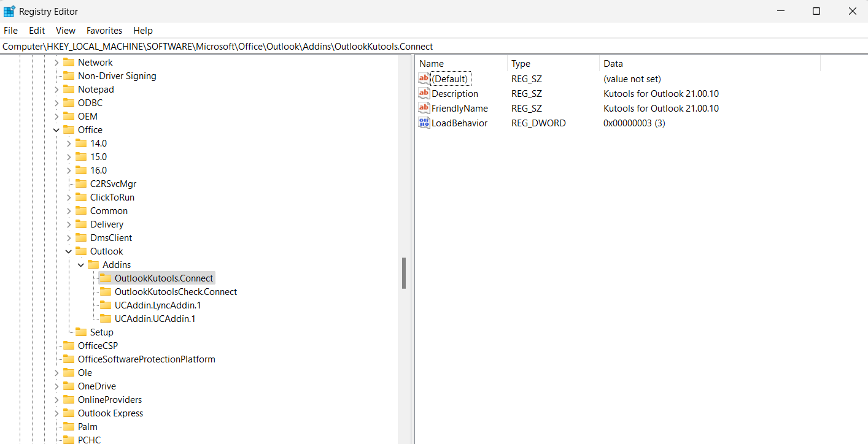Expand the Delivery key
868x444 pixels.
[x=69, y=224]
